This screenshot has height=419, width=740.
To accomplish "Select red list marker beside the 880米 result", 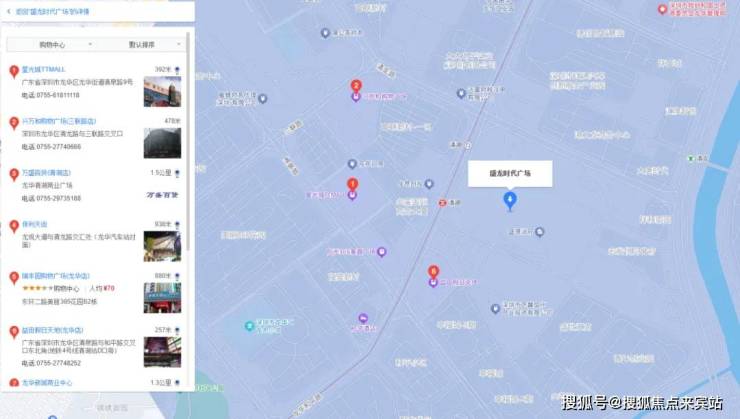I will 14,278.
